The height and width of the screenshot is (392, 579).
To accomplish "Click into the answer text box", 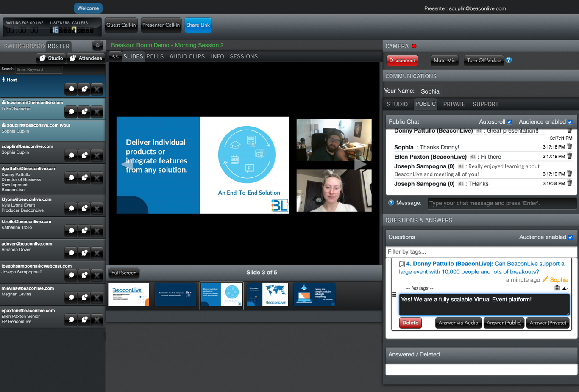I will (484, 304).
